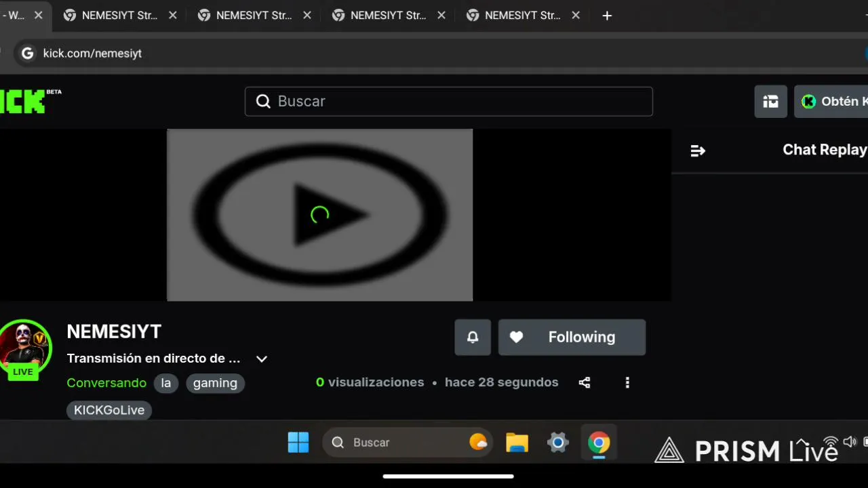This screenshot has width=868, height=488.
Task: Open the three-dot more options menu
Action: pos(627,383)
